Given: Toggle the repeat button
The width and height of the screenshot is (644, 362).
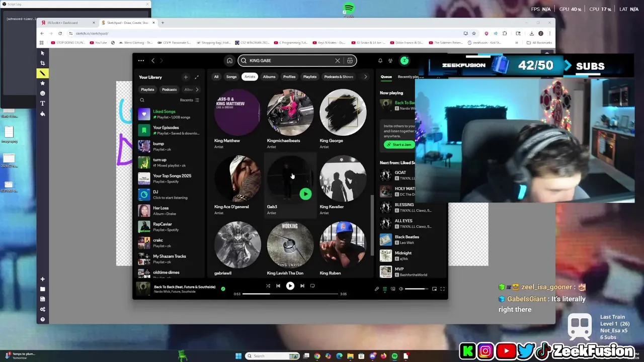Looking at the screenshot, I should [x=312, y=286].
